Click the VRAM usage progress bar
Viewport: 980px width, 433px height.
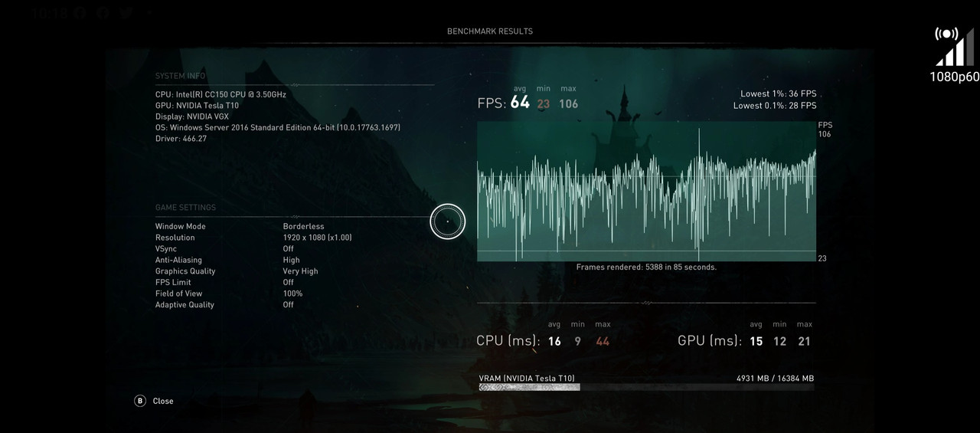[646, 388]
